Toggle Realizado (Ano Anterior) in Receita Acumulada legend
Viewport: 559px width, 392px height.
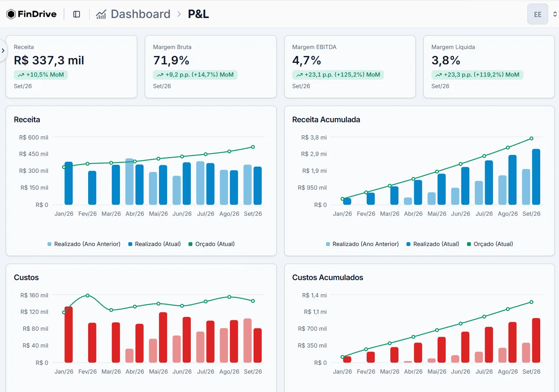[362, 244]
